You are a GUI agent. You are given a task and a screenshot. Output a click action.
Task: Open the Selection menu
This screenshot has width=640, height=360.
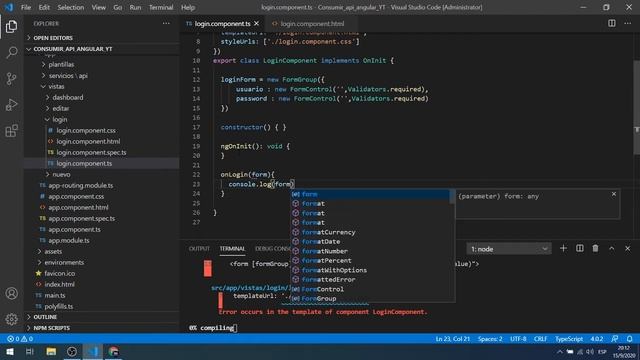pyautogui.click(x=71, y=7)
